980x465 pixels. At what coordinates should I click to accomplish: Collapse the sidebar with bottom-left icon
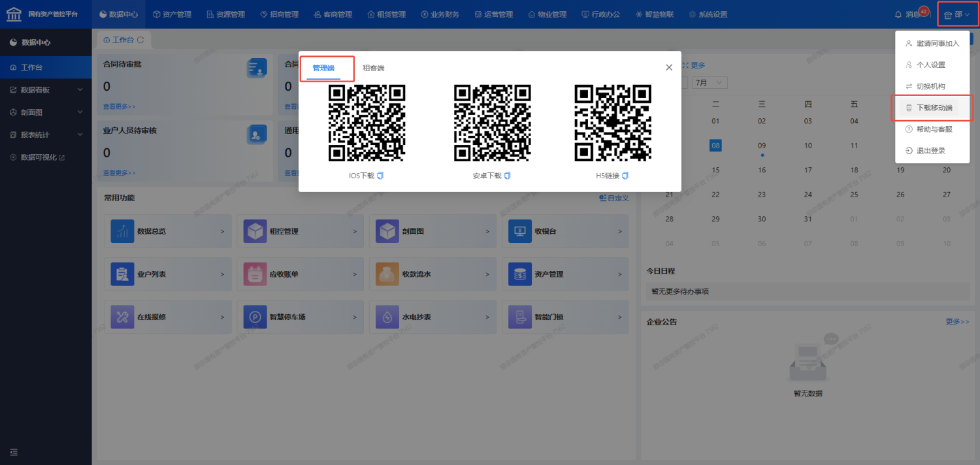(14, 452)
